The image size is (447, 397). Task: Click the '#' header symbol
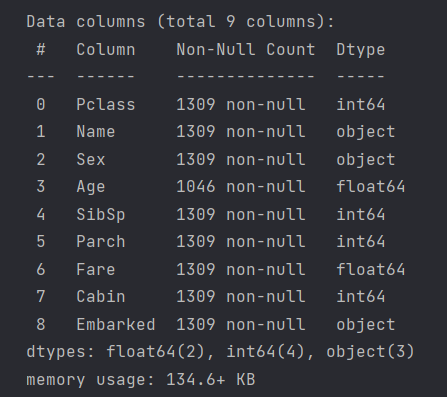(41, 50)
